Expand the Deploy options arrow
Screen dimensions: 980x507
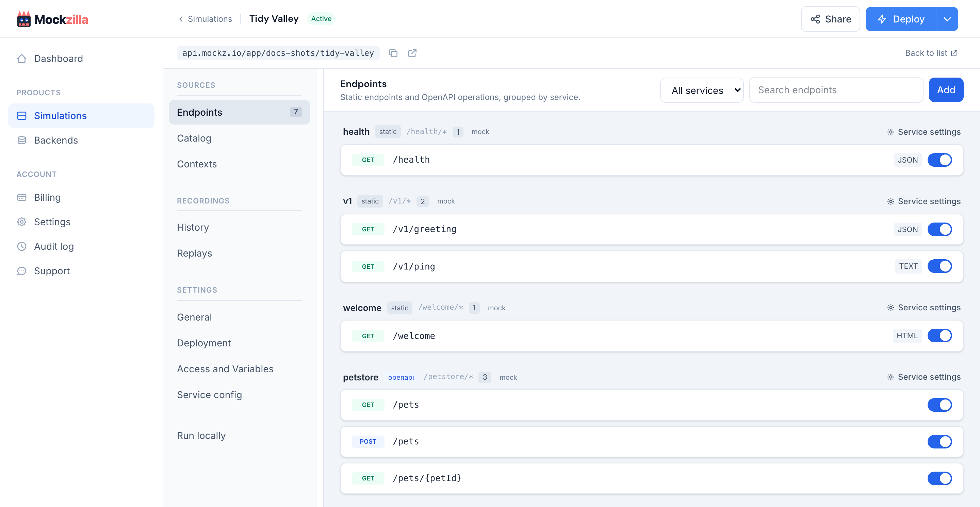947,19
